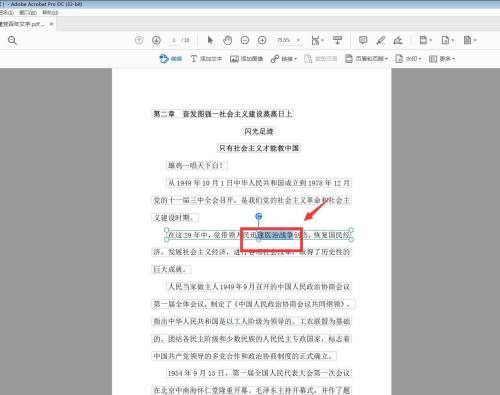Image resolution: width=500 pixels, height=395 pixels.
Task: Open the third document tool dropdown
Action: click(x=470, y=40)
